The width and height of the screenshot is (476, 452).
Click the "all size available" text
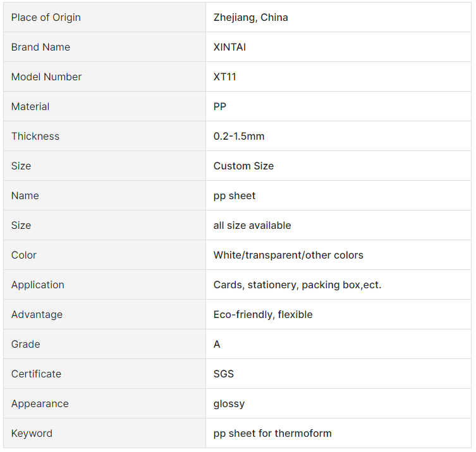[252, 226]
